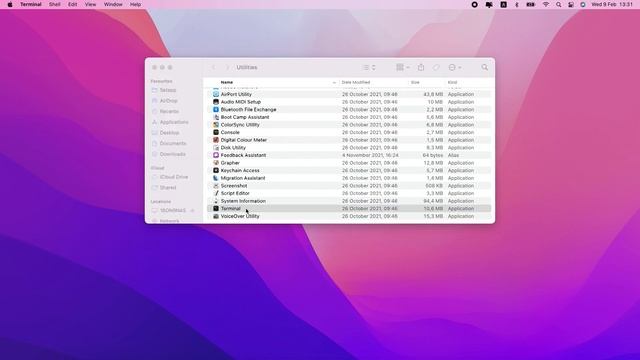Select the Bluetooth File Exchange icon

click(x=216, y=109)
